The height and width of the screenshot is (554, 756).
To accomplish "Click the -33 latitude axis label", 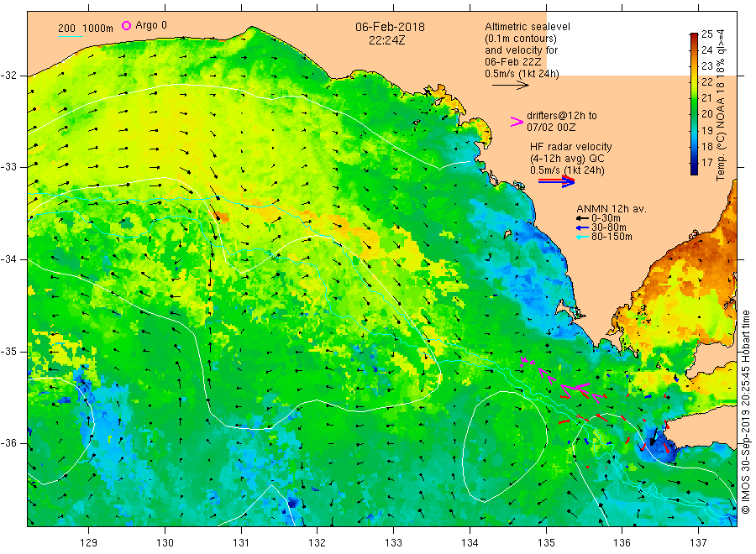I will pyautogui.click(x=8, y=167).
